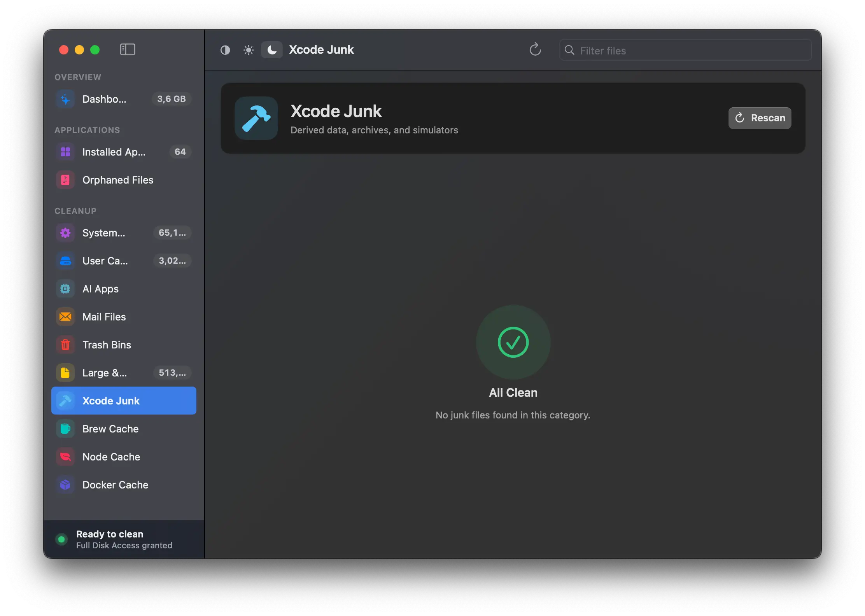The height and width of the screenshot is (616, 865).
Task: Open the Dashboard sidebar item
Action: (x=124, y=99)
